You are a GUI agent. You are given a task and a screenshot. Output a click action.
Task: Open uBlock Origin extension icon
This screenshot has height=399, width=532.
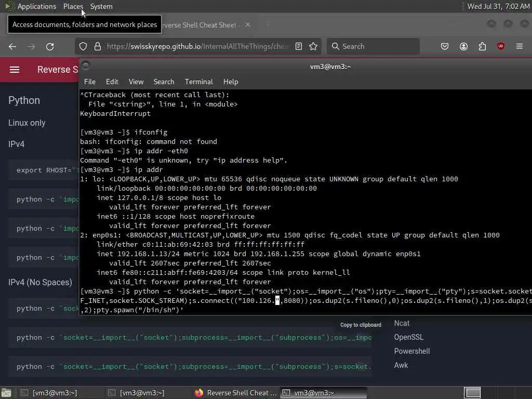(x=500, y=46)
